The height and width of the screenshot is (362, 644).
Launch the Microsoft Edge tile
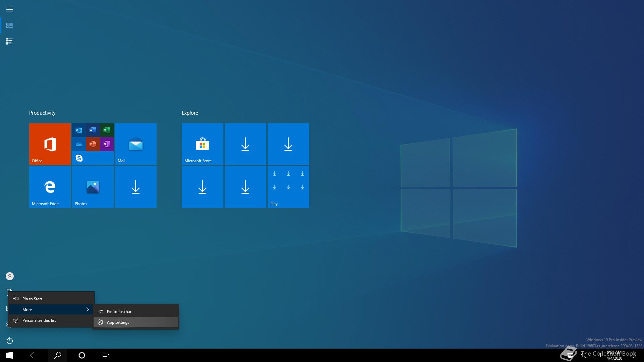[50, 187]
